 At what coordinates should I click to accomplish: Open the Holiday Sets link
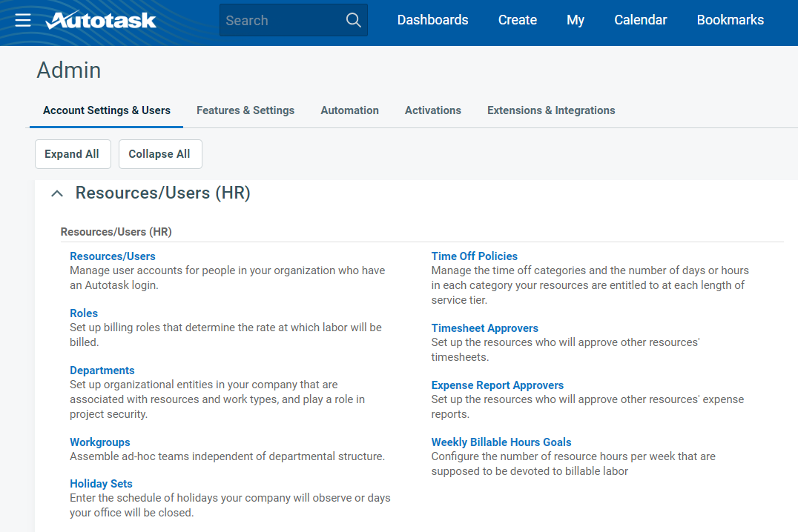click(x=101, y=484)
